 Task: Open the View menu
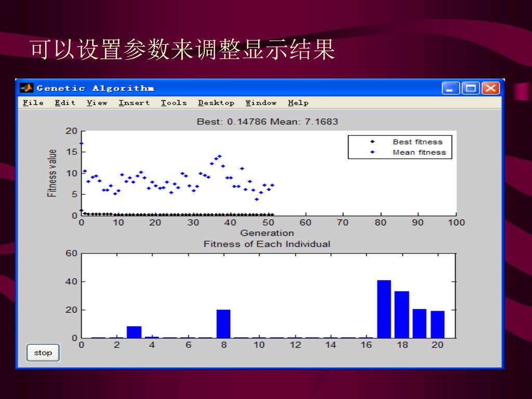(97, 103)
